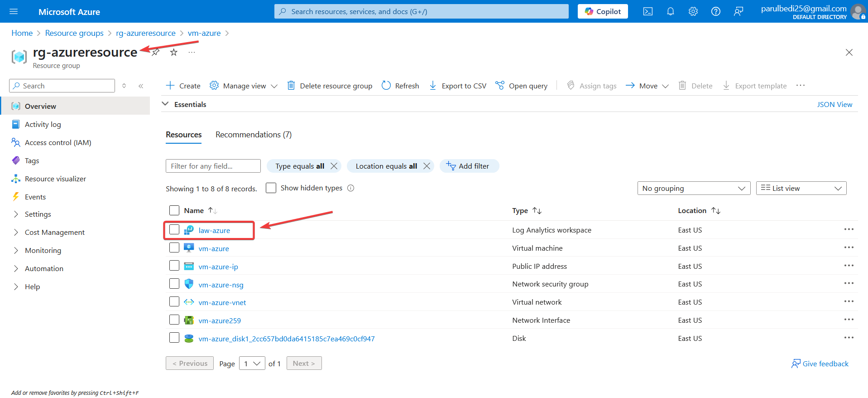868x398 pixels.
Task: Open the law-azure resource link
Action: (214, 230)
